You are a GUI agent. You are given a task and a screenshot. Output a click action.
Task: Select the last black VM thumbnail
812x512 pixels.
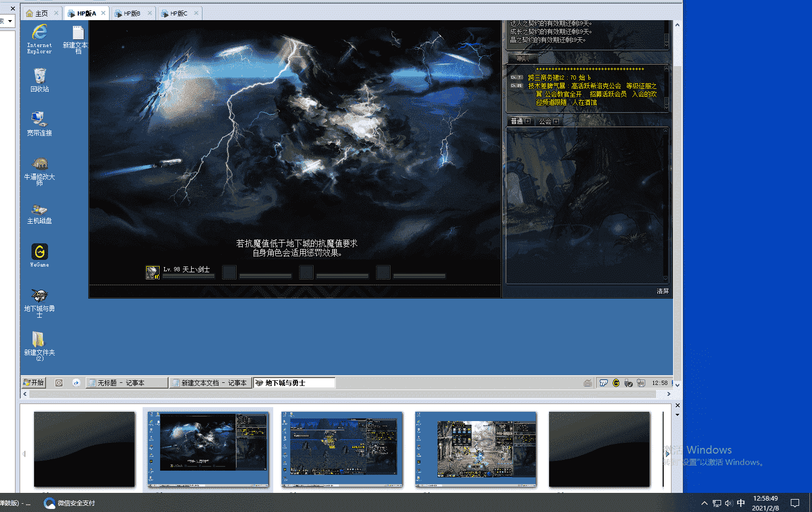[x=599, y=449]
